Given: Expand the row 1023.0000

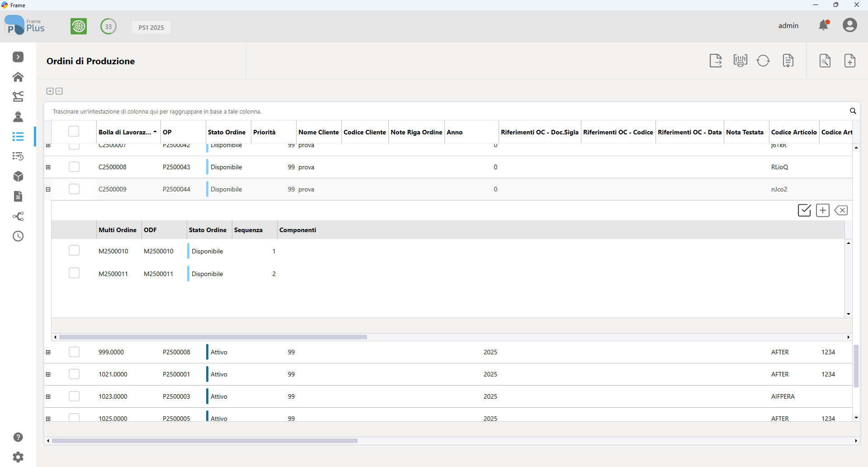Looking at the screenshot, I should 48,397.
